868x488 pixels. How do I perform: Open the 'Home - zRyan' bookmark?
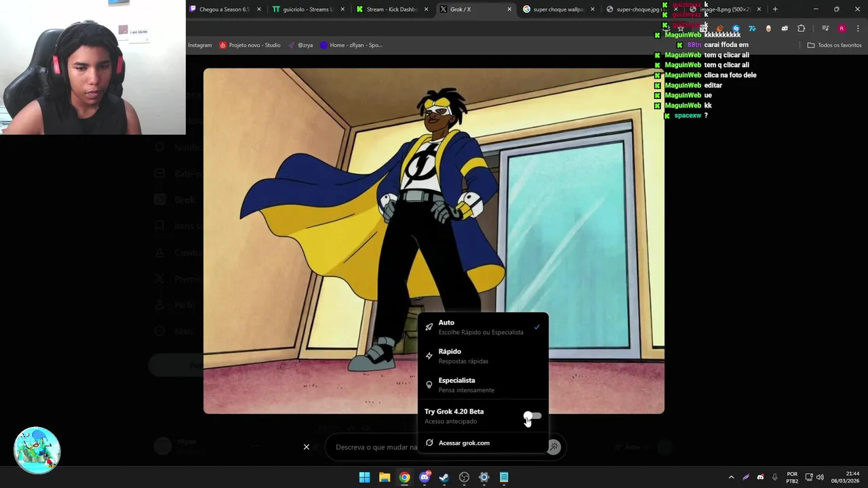(x=351, y=45)
